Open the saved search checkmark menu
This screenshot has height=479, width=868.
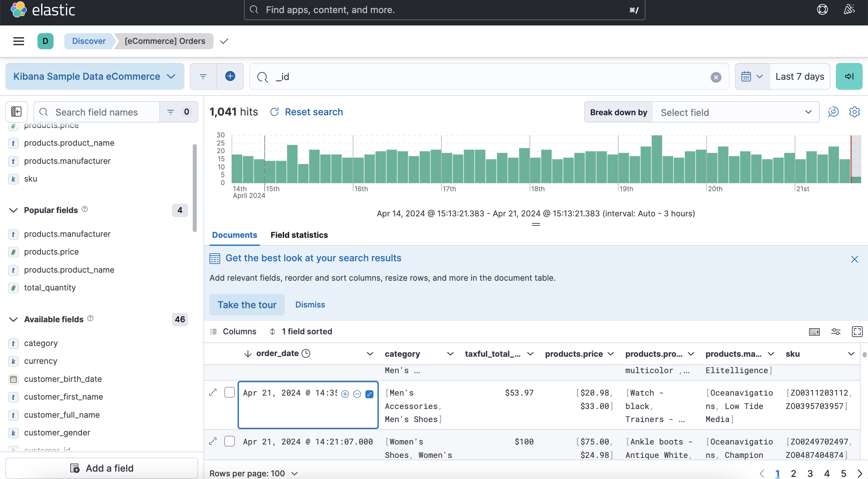click(x=224, y=41)
